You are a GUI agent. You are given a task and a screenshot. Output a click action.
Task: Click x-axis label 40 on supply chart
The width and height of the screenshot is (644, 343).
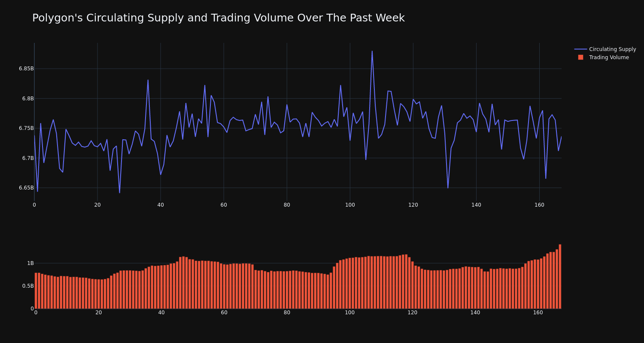pos(161,205)
